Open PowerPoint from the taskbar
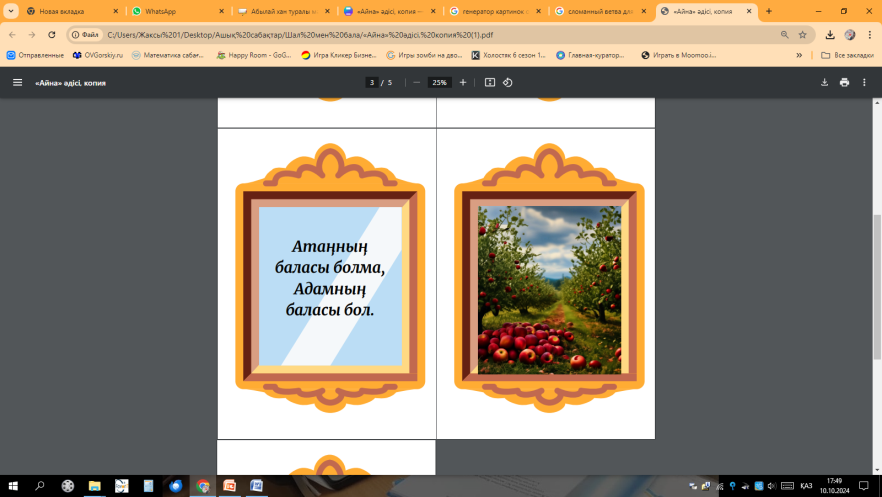The width and height of the screenshot is (882, 497). click(230, 486)
